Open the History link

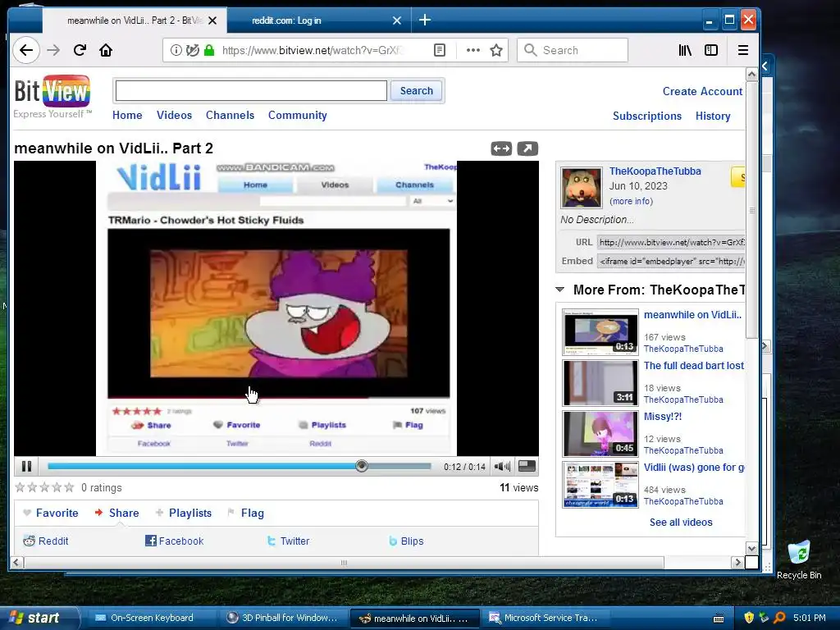tap(713, 116)
